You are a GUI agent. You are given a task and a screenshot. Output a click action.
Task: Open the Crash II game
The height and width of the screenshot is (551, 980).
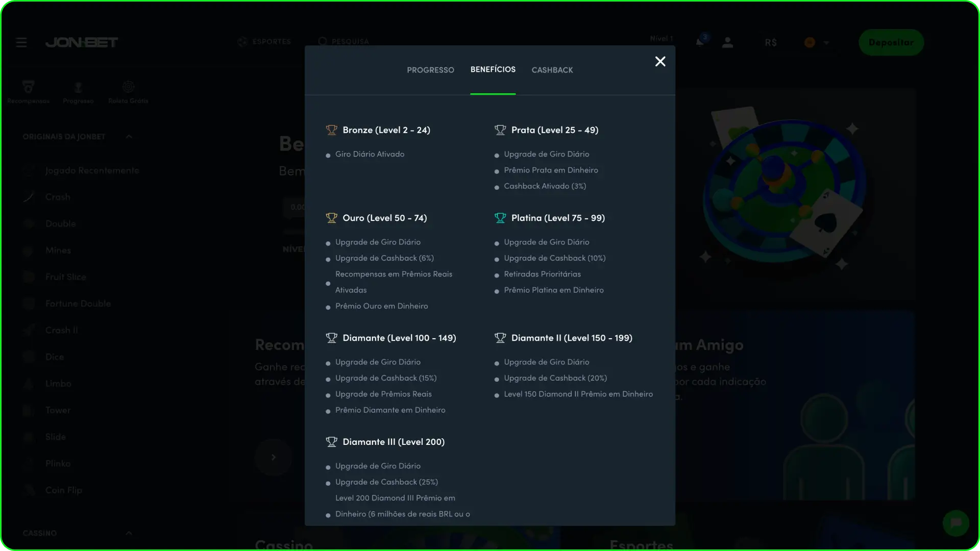click(51, 330)
